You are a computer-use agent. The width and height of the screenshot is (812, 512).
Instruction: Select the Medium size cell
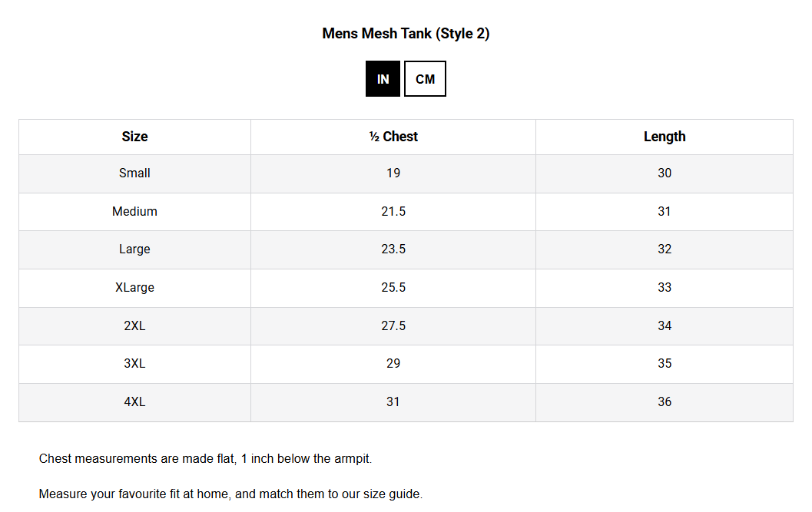[134, 212]
